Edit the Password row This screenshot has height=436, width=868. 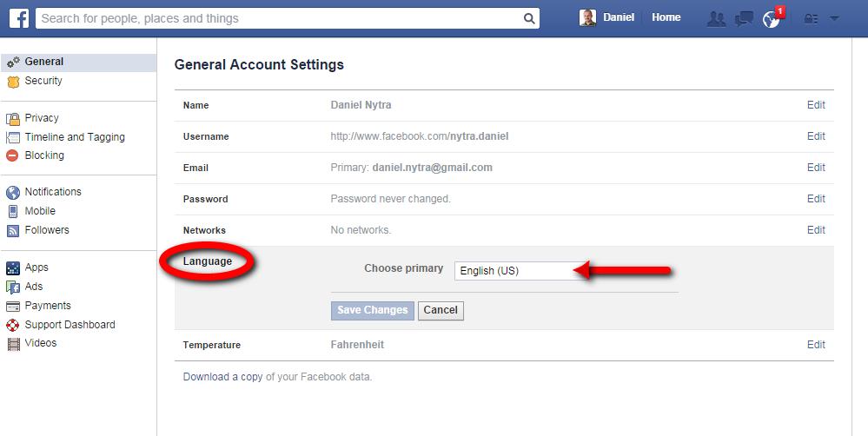coord(816,199)
